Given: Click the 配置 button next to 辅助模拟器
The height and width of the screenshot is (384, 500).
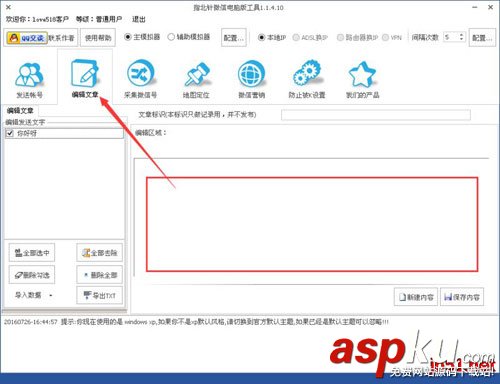Looking at the screenshot, I should pos(234,38).
